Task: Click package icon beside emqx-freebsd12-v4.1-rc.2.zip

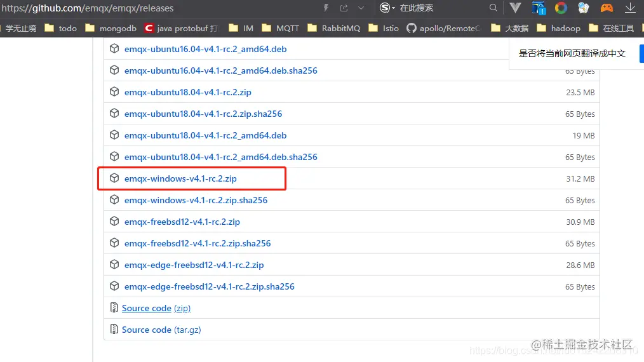Action: [114, 221]
